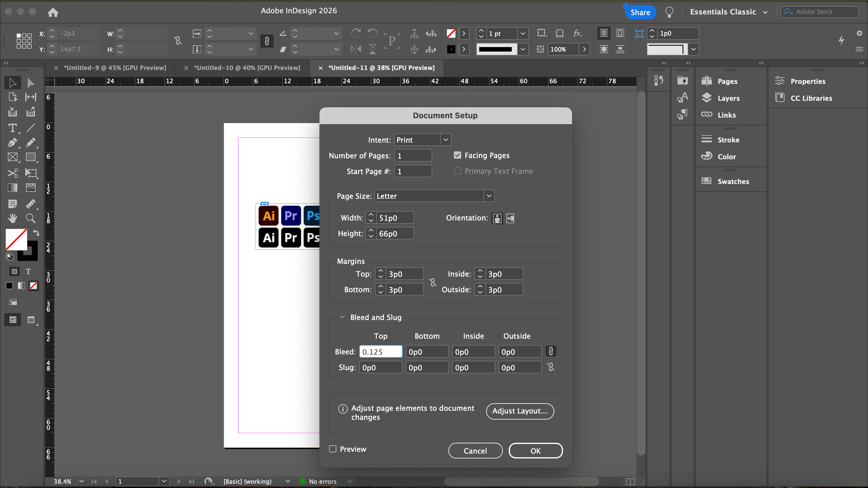Click the Number of Pages field
The width and height of the screenshot is (868, 488).
[x=413, y=155]
